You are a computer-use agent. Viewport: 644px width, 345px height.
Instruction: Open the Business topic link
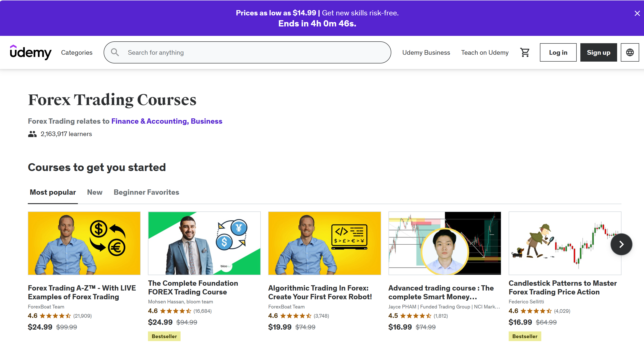click(x=206, y=121)
